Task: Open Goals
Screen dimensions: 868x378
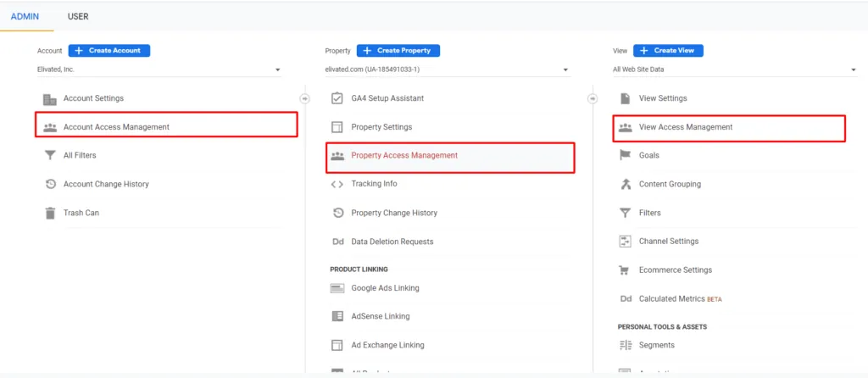Action: 649,155
